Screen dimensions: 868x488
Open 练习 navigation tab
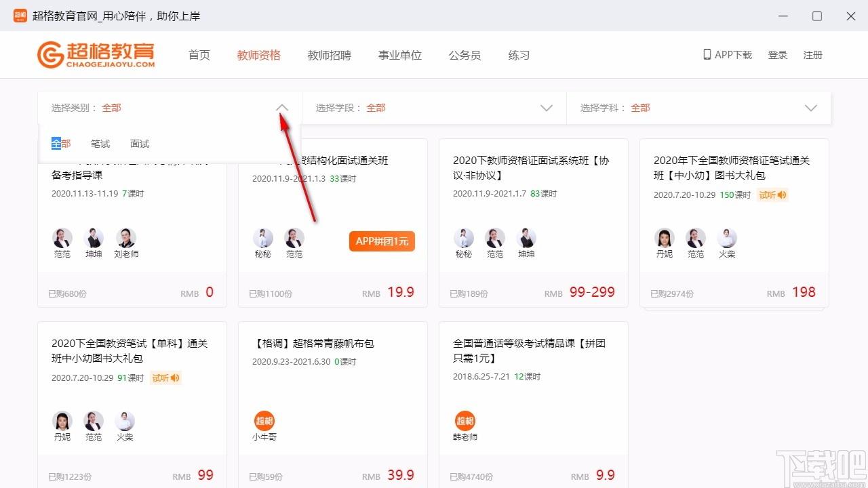pos(519,55)
